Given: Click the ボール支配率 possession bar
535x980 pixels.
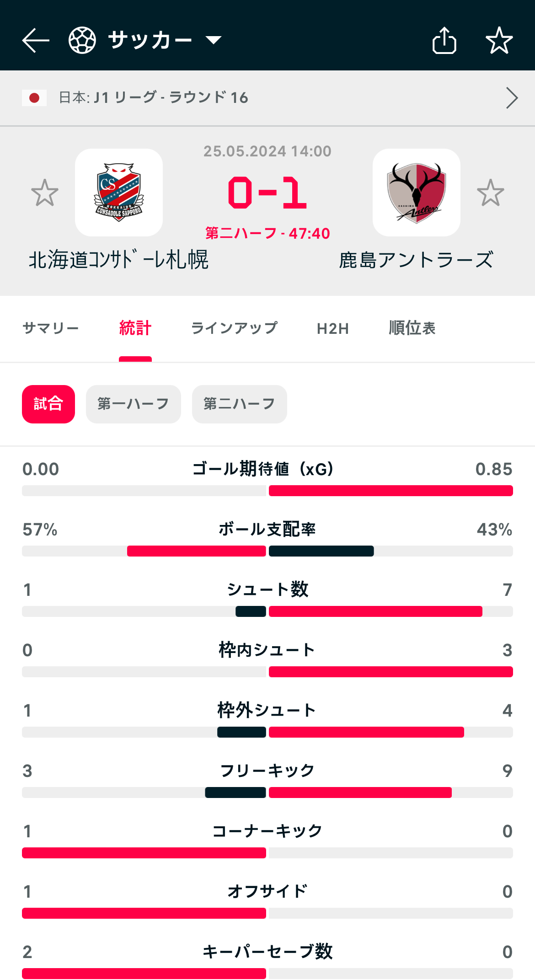Looking at the screenshot, I should 267,551.
